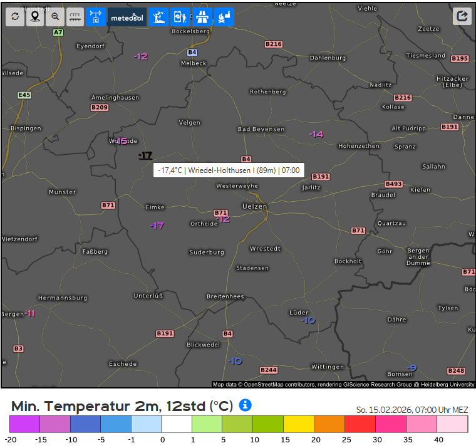
Task: Click the campfire icon in toolbar
Action: pos(224,17)
